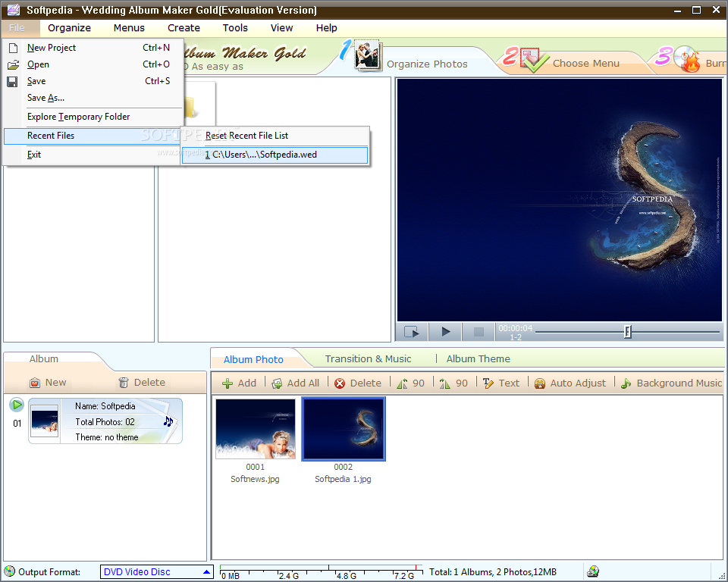The height and width of the screenshot is (582, 728).
Task: Switch to the Album Theme tab
Action: (478, 358)
